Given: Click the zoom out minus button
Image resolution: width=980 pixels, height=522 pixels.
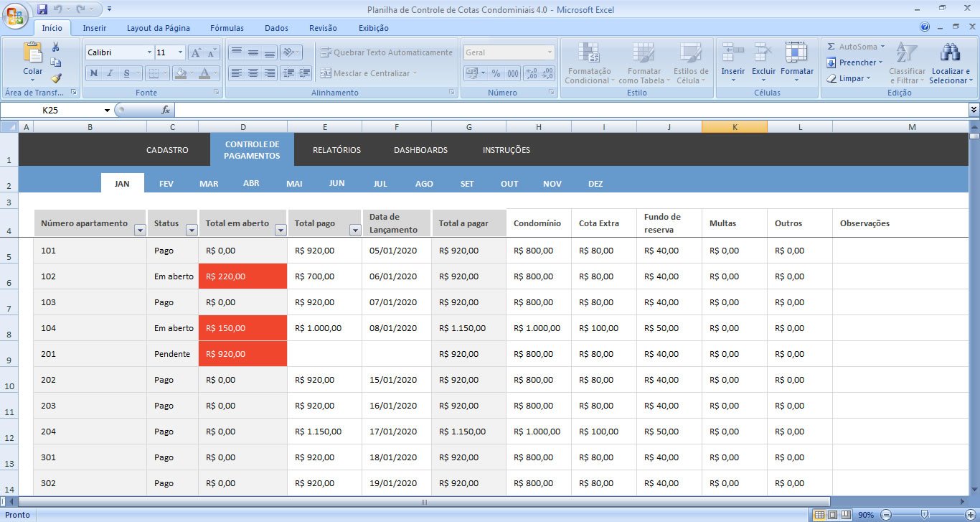Looking at the screenshot, I should coord(885,515).
